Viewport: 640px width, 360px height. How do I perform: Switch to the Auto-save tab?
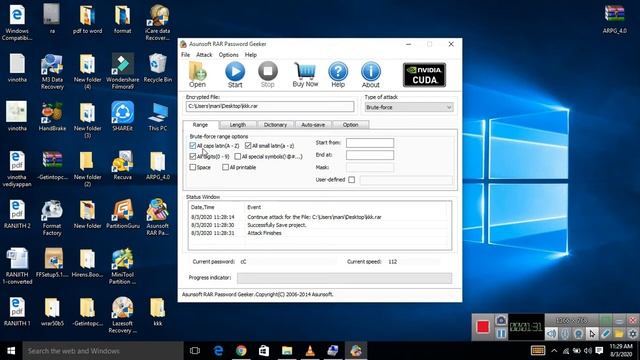tap(313, 124)
